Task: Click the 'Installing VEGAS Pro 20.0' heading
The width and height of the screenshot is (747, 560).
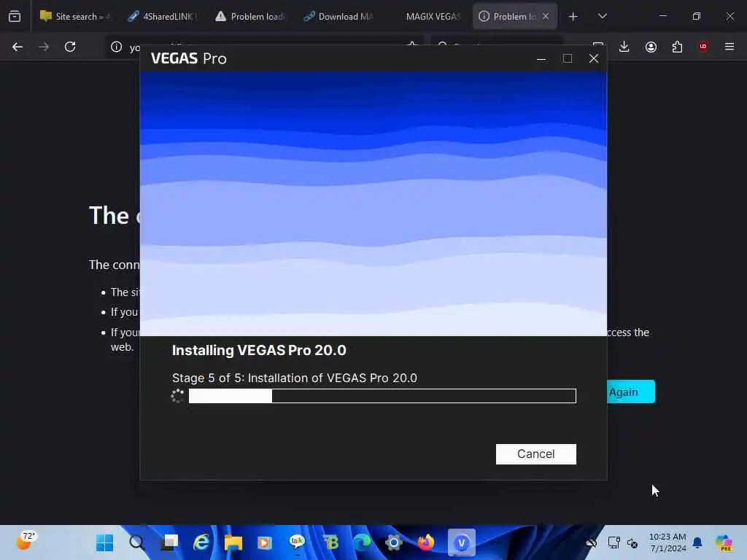Action: (x=259, y=351)
